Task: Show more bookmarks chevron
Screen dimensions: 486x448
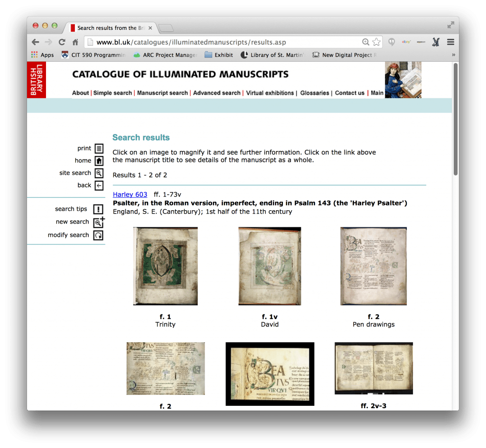Action: pos(453,55)
